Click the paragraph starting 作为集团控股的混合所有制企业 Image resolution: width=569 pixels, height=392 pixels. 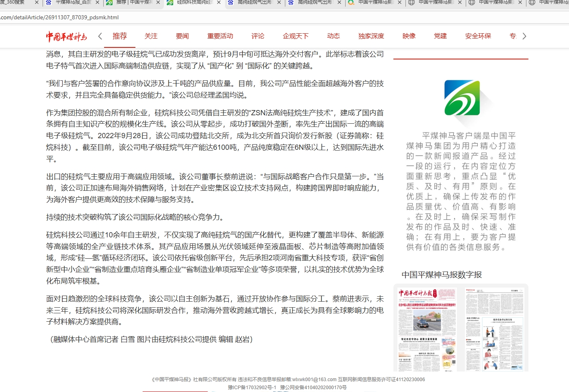215,136
